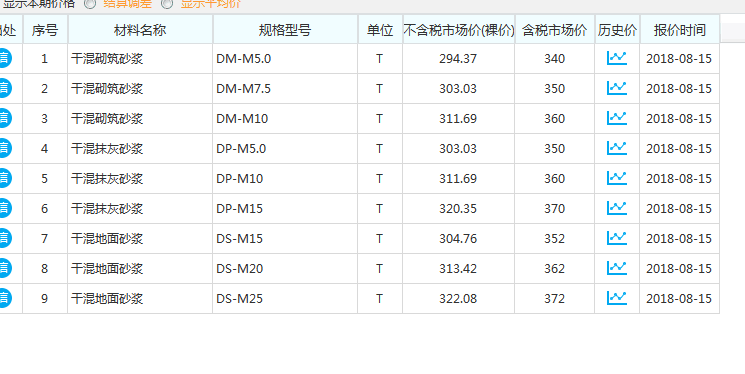Click the 规格型号 column header

tap(285, 30)
